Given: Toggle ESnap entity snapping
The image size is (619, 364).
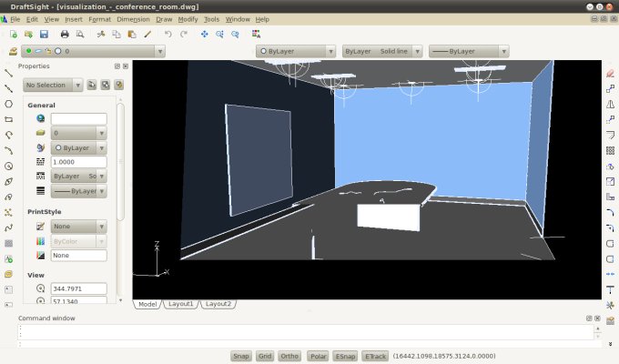Looking at the screenshot, I should click(x=345, y=356).
